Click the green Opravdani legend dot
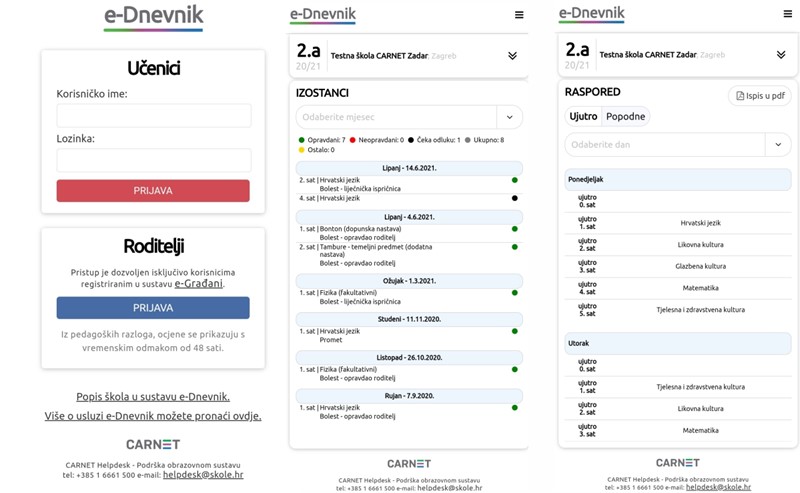The width and height of the screenshot is (800, 493). tap(300, 140)
